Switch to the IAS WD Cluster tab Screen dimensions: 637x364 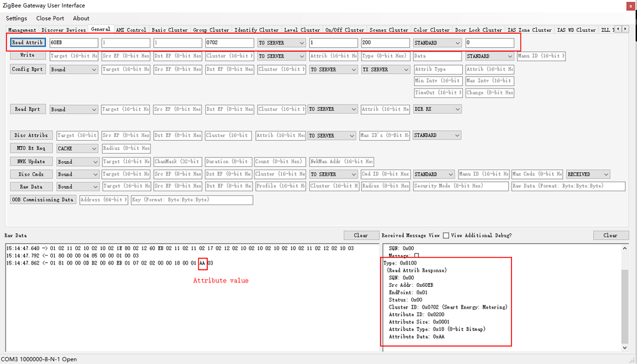(576, 30)
